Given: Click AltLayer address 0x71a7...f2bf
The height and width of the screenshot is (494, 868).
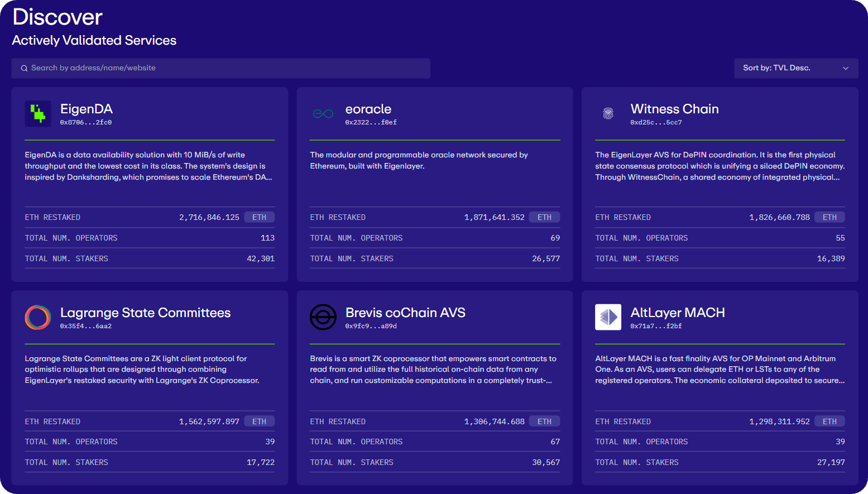Looking at the screenshot, I should [656, 326].
